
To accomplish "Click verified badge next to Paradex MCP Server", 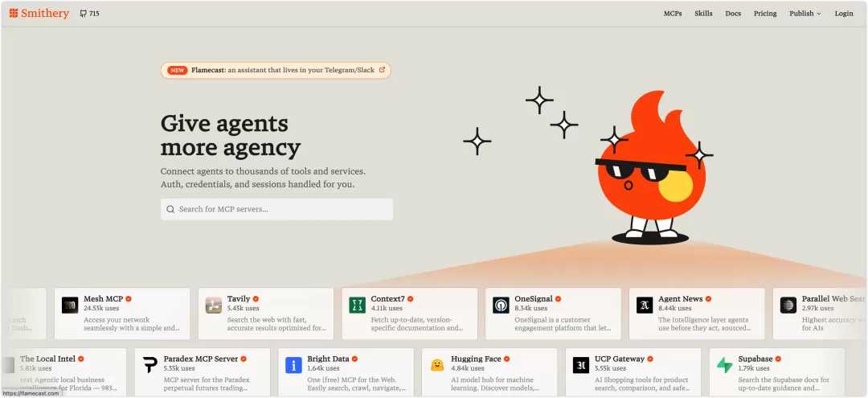I will point(243,359).
